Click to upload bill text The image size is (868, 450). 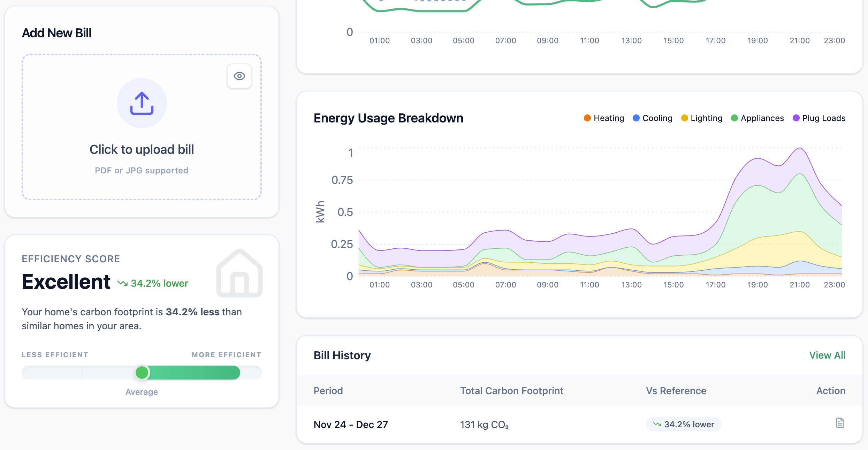[142, 150]
